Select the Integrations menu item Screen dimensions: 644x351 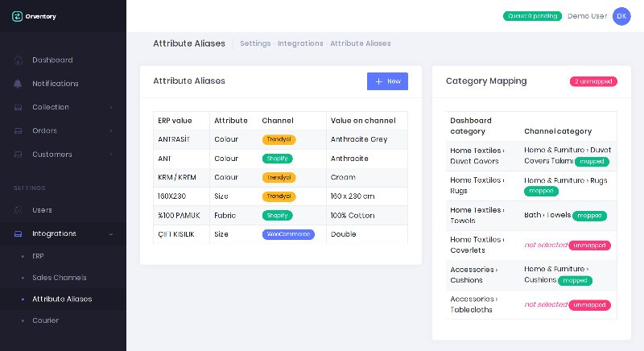point(54,233)
